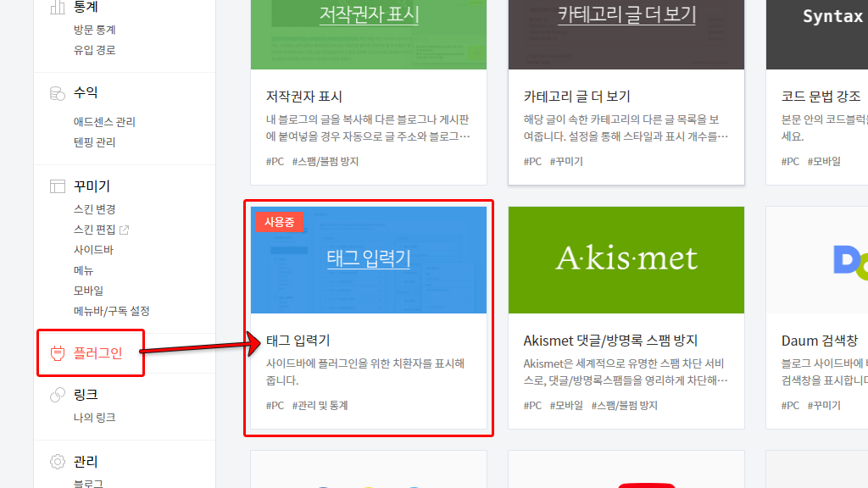Click the 링크 chain icon

coord(57,394)
